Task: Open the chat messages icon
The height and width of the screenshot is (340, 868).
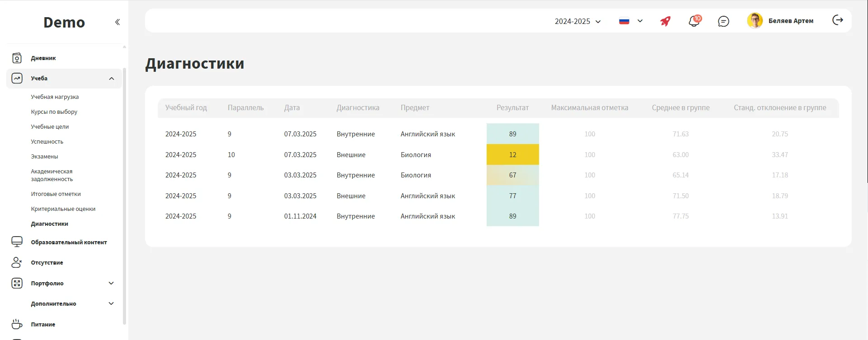Action: tap(723, 21)
